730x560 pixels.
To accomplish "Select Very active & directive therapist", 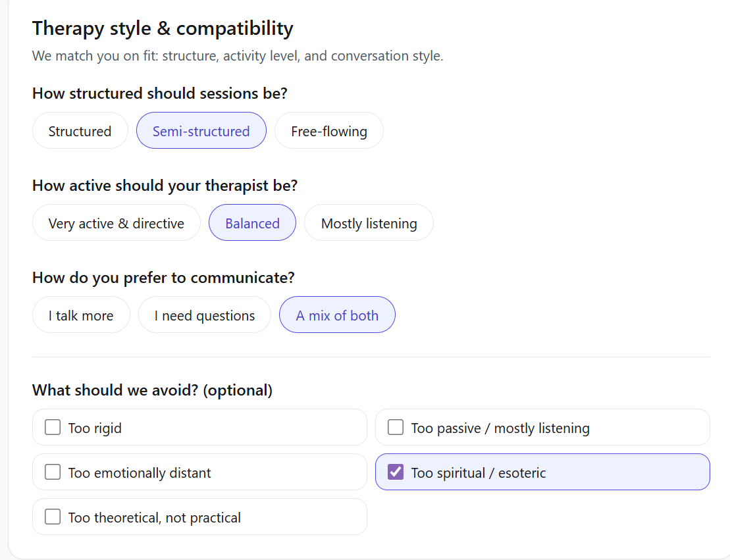I will (x=116, y=223).
